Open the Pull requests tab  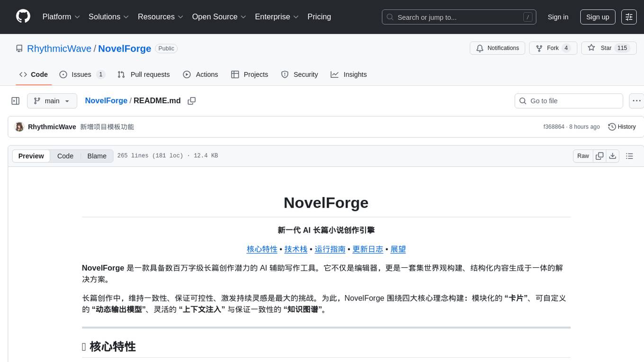[143, 74]
